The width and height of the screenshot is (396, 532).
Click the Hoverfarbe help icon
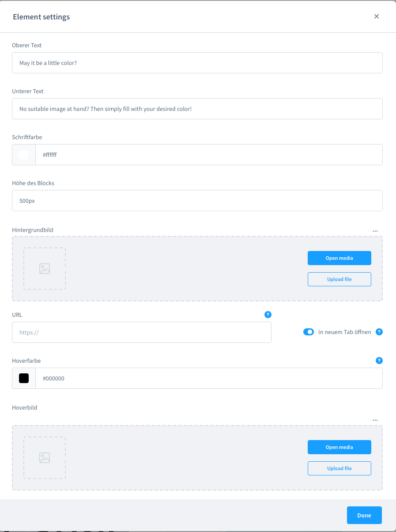point(379,361)
